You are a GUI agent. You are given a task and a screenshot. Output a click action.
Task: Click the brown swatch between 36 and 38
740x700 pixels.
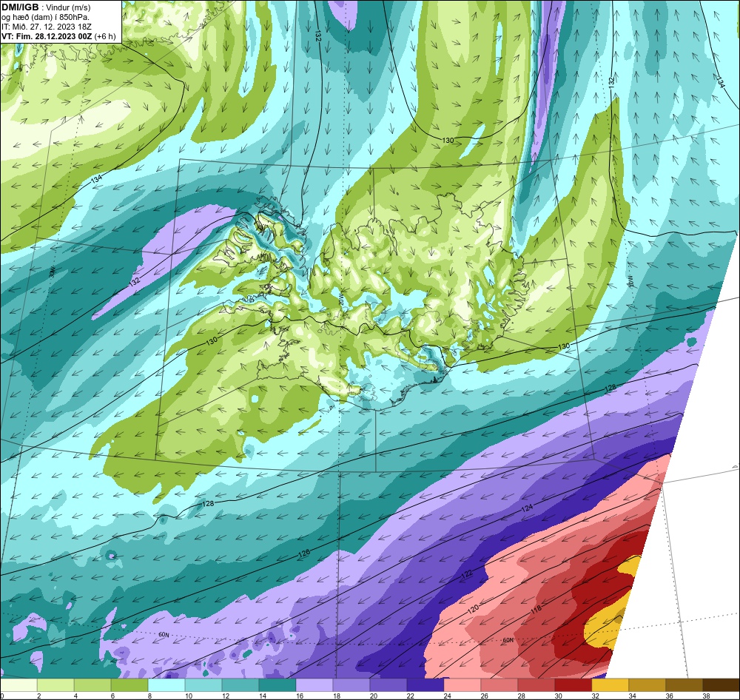pos(684,685)
